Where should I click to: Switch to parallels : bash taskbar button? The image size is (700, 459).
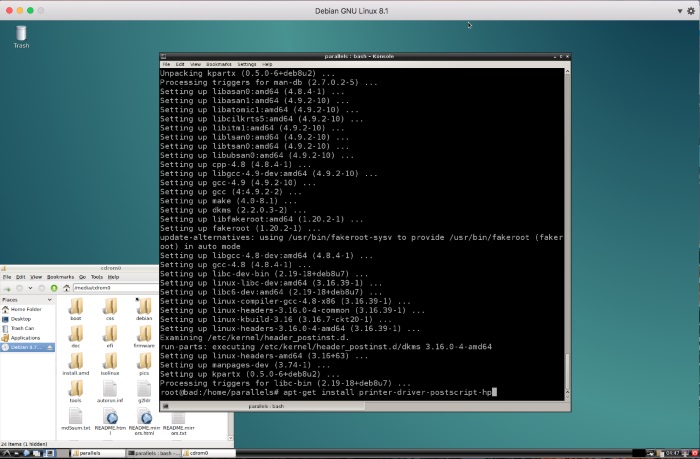point(153,453)
